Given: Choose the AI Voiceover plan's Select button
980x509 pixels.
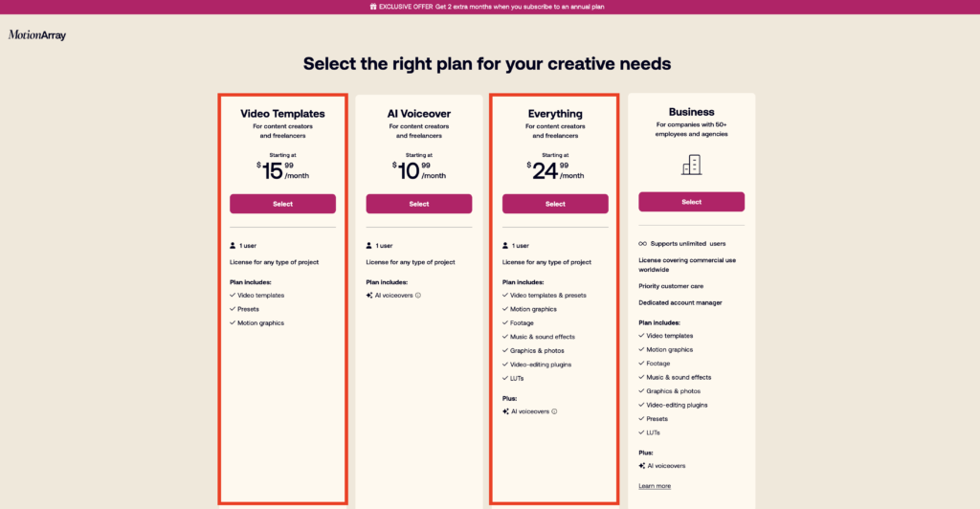Looking at the screenshot, I should coord(419,204).
